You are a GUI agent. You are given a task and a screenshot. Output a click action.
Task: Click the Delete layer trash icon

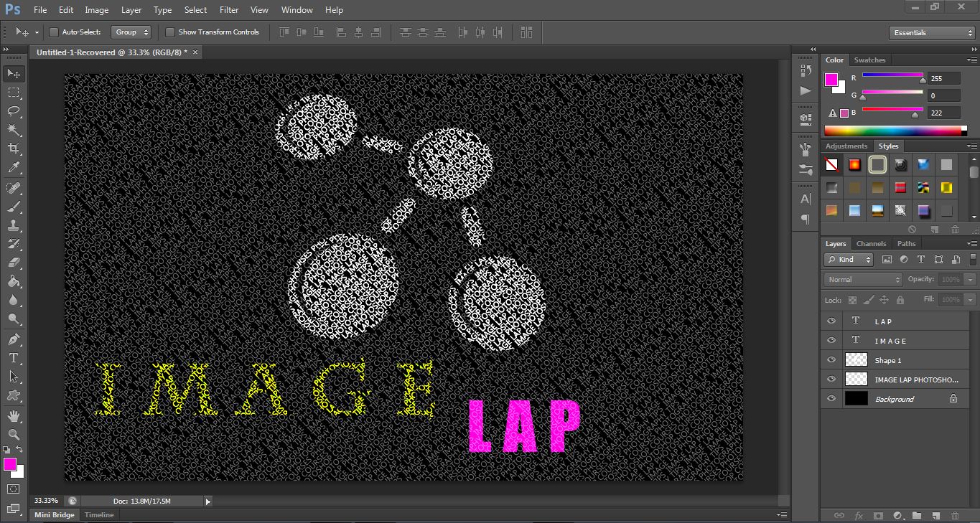point(955,515)
